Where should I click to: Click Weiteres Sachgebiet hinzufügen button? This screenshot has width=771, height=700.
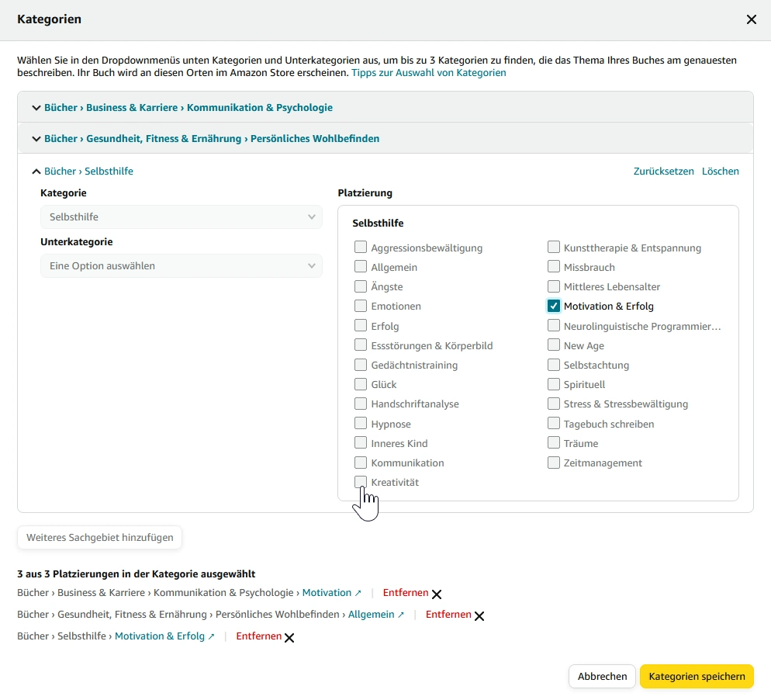[x=99, y=538]
